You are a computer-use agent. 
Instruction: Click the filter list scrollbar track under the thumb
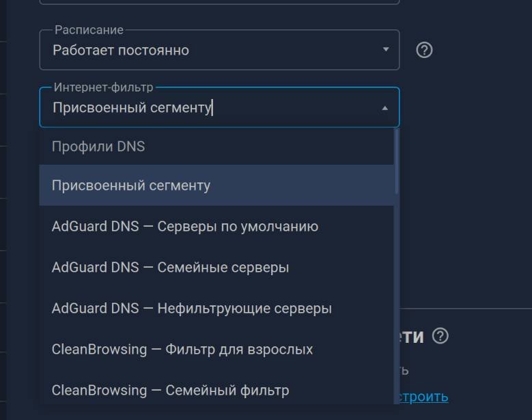click(x=396, y=298)
